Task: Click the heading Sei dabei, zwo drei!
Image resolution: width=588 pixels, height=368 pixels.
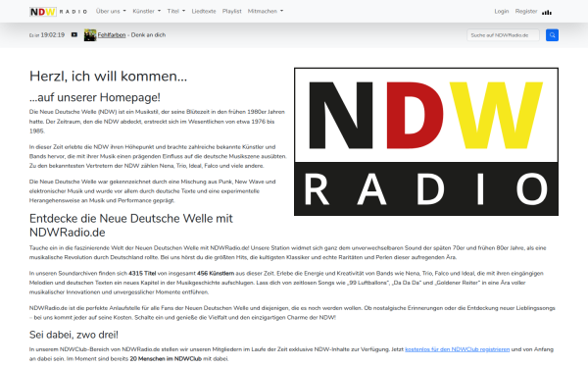Action: click(73, 335)
